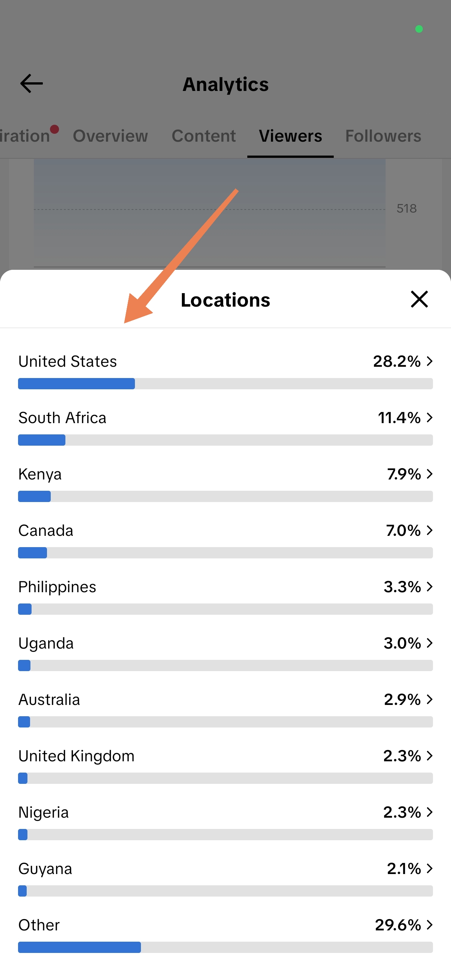Tap the 29.6% Other percentage
The image size is (451, 980).
[x=398, y=925]
